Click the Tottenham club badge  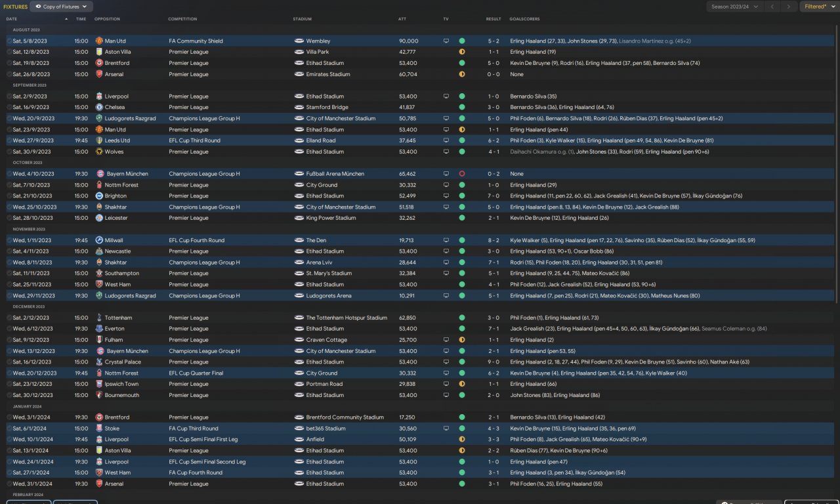coord(99,318)
